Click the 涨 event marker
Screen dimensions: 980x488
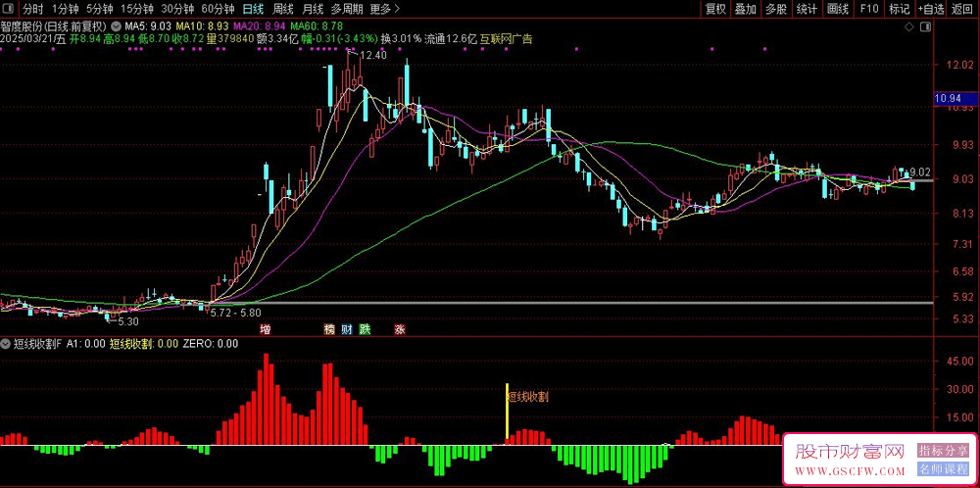pyautogui.click(x=400, y=329)
